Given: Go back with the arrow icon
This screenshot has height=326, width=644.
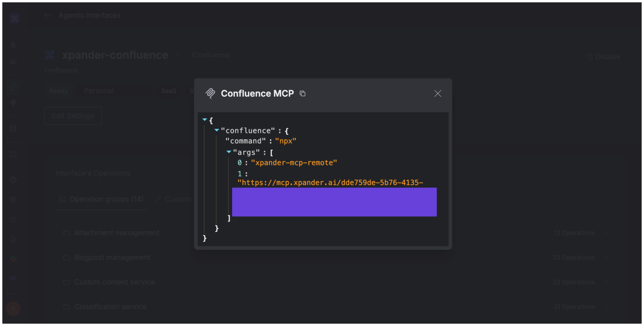Looking at the screenshot, I should [x=47, y=15].
